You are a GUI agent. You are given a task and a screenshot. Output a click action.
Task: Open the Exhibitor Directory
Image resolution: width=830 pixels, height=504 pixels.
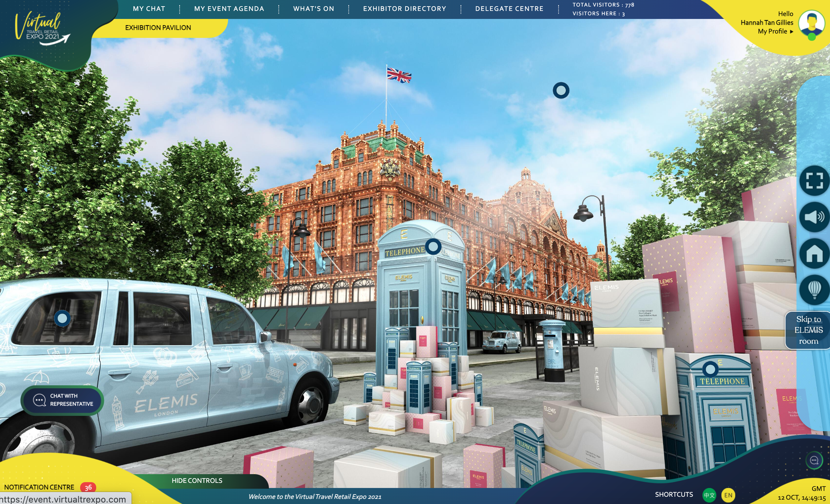pyautogui.click(x=404, y=9)
